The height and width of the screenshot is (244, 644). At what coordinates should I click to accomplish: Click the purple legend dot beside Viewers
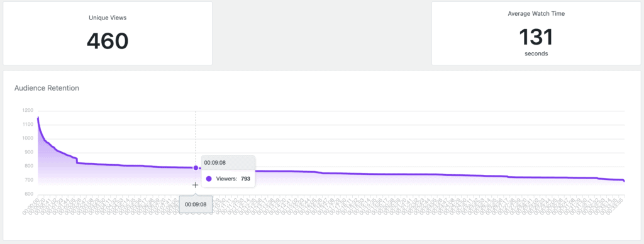point(209,179)
